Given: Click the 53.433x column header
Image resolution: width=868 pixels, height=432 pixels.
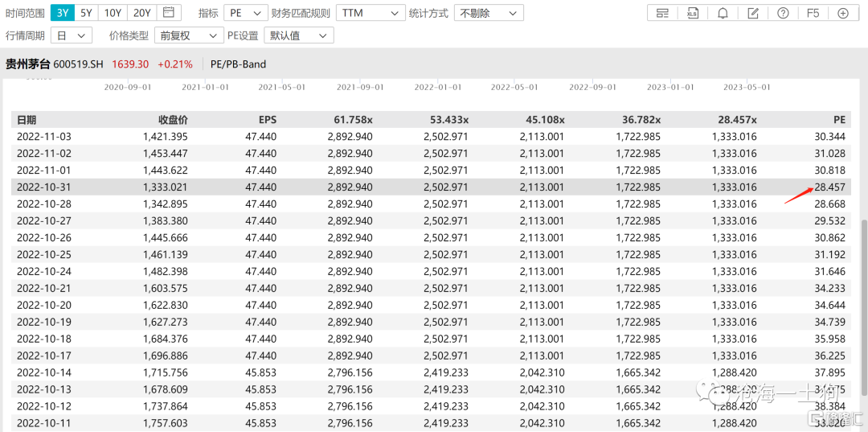Looking at the screenshot, I should (449, 120).
